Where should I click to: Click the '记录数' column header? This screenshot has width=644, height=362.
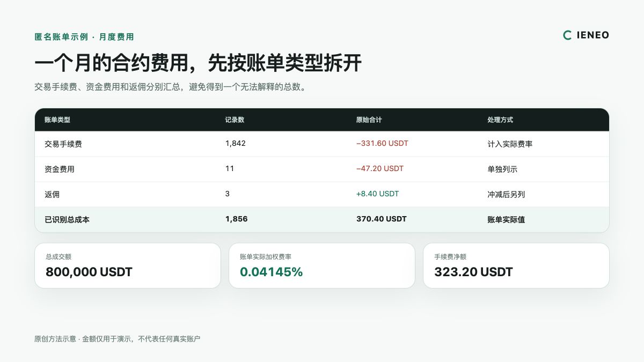pos(235,120)
